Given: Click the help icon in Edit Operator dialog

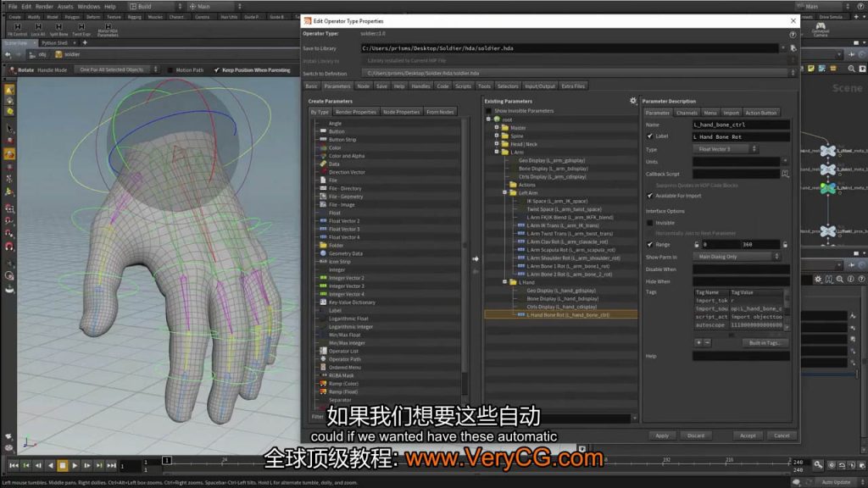Looking at the screenshot, I should 793,34.
